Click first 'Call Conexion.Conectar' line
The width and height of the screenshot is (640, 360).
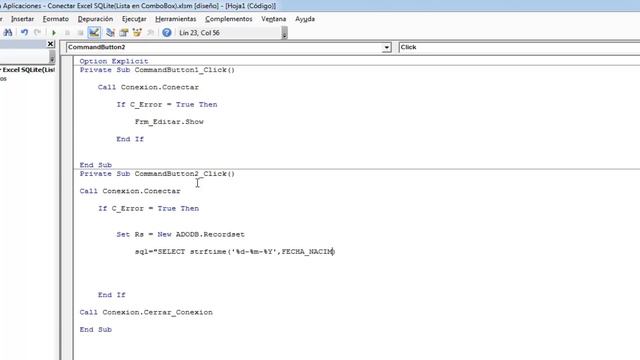(148, 87)
